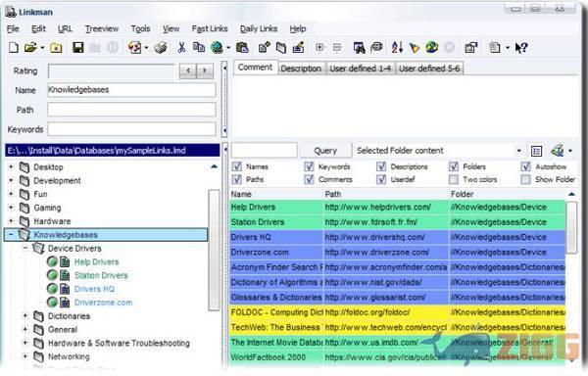Viewport: 588px width, 376px height.
Task: Collapse the Device Drivers subfolder
Action: pyautogui.click(x=25, y=248)
